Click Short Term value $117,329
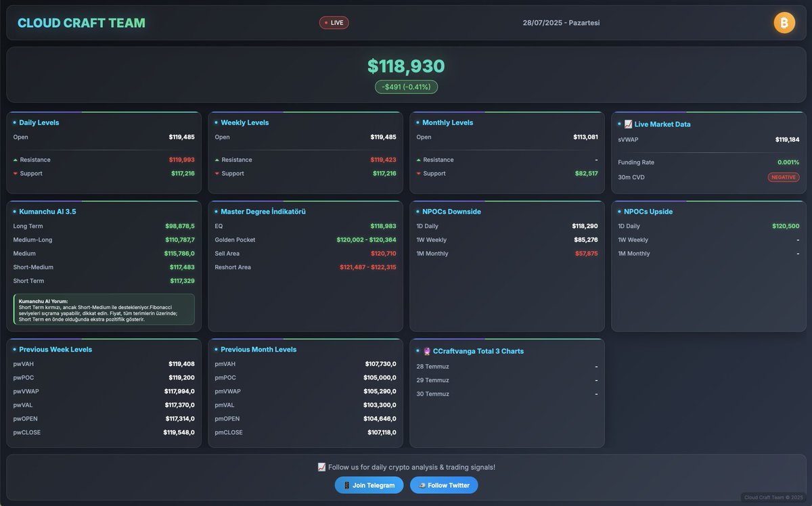Viewport: 812px width, 506px height. click(182, 281)
